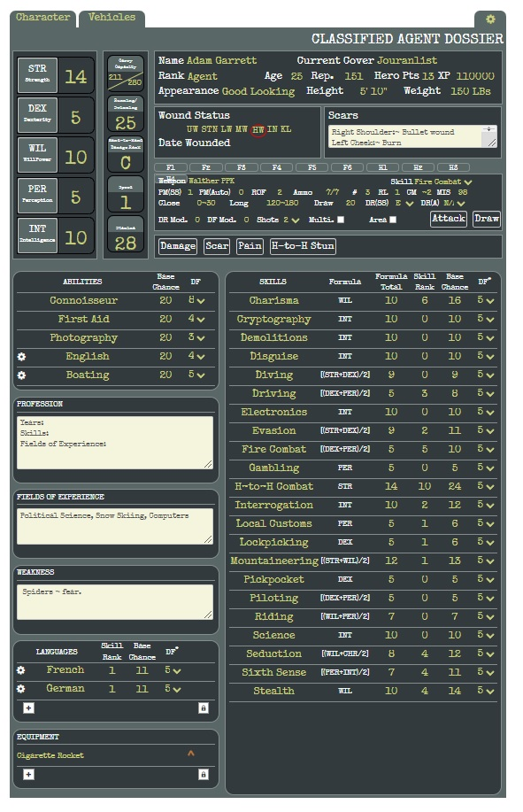Click the gear icon beside English ability
The height and width of the screenshot is (812, 523).
tap(22, 356)
